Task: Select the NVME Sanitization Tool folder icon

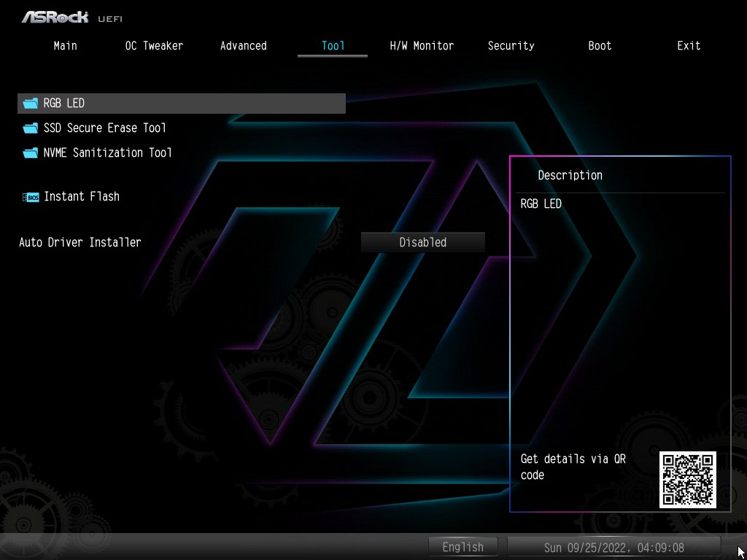Action: pos(31,153)
